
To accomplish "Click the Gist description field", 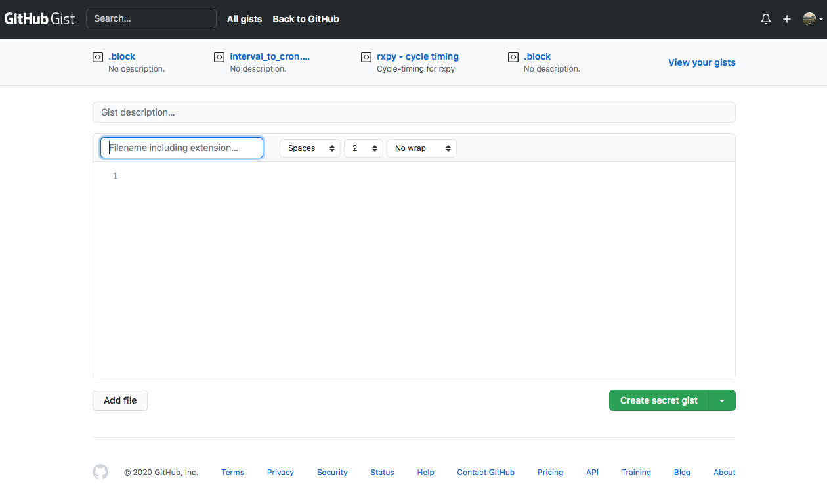I will (413, 112).
